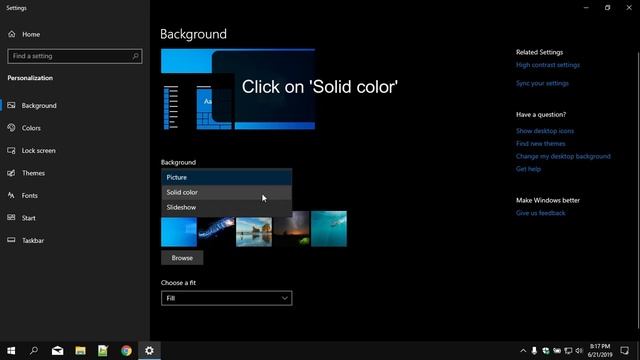This screenshot has height=360, width=640.
Task: Open 'Change my desktop background' link
Action: click(563, 156)
